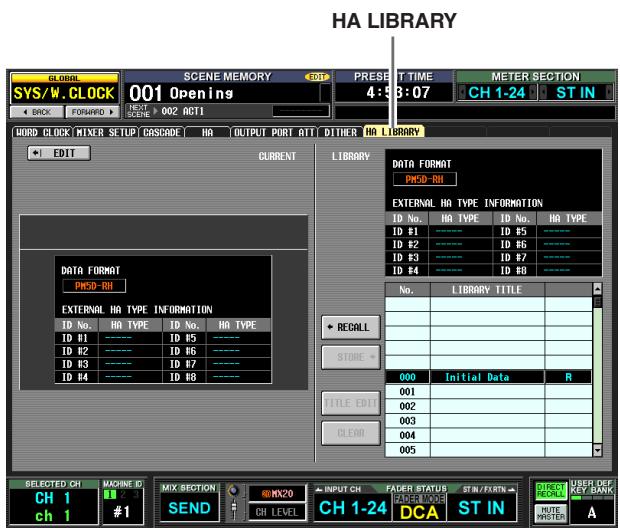Select the HA LIBRARY tab
The width and height of the screenshot is (620, 531).
(x=393, y=132)
